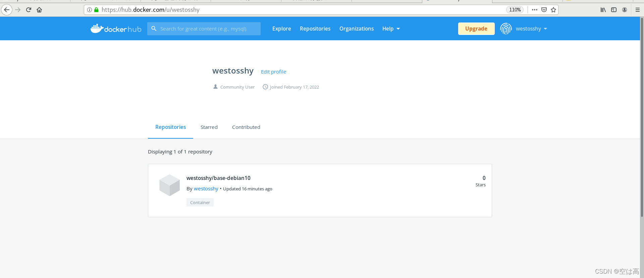Save page to Pocket icon
Screen dimensions: 644x278
pos(544,10)
